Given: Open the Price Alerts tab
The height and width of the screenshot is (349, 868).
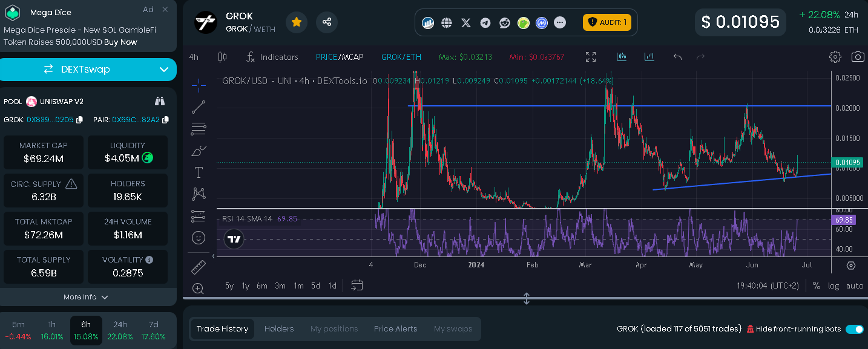Looking at the screenshot, I should [396, 329].
